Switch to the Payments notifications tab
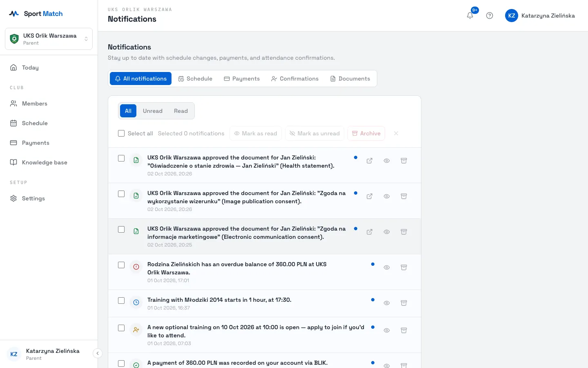 [x=242, y=79]
